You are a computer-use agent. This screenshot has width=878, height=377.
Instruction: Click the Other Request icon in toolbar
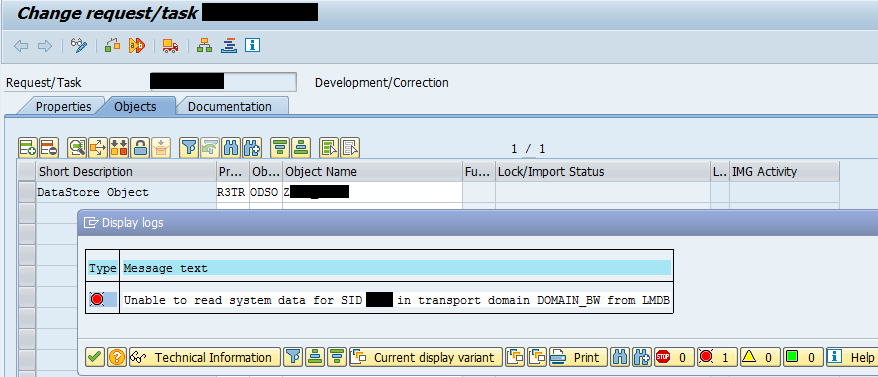113,45
